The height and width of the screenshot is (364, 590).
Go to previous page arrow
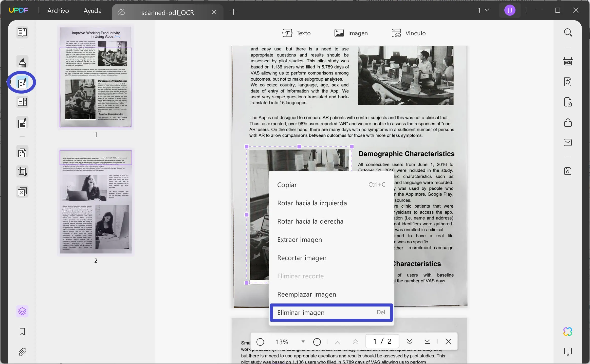click(355, 342)
